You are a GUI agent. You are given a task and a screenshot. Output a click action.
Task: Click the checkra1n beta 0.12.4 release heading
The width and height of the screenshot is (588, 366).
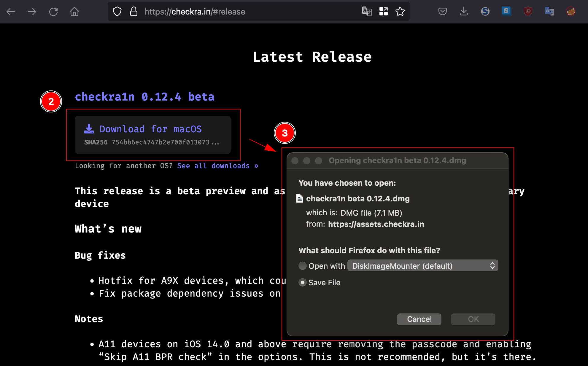pyautogui.click(x=145, y=97)
